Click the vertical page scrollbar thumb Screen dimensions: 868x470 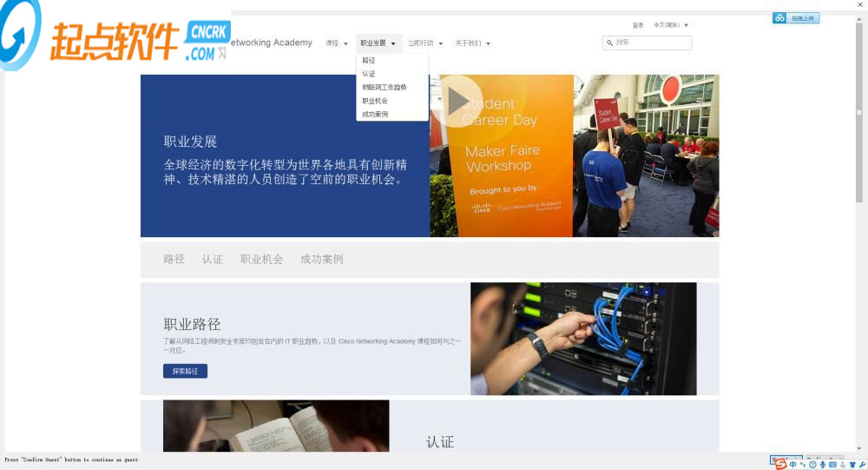858,111
